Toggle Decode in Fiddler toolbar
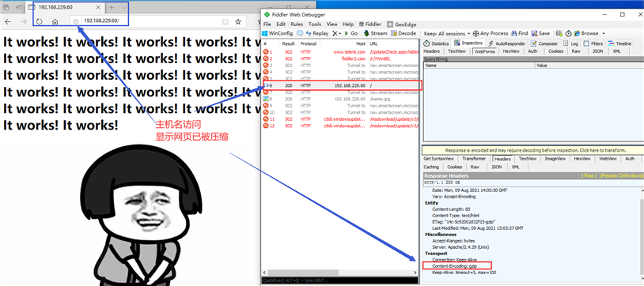 (x=403, y=33)
